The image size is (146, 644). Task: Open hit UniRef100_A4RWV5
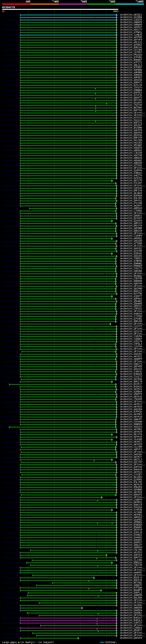[131, 25]
